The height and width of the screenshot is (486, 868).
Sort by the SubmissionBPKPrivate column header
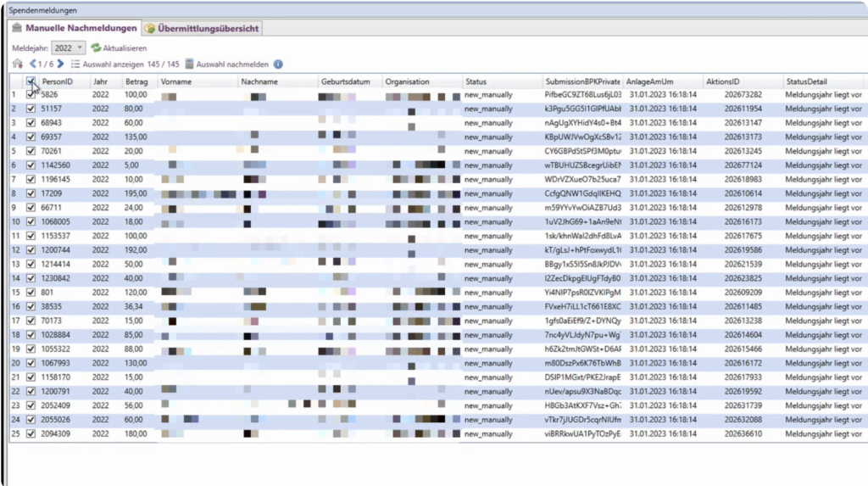point(582,81)
